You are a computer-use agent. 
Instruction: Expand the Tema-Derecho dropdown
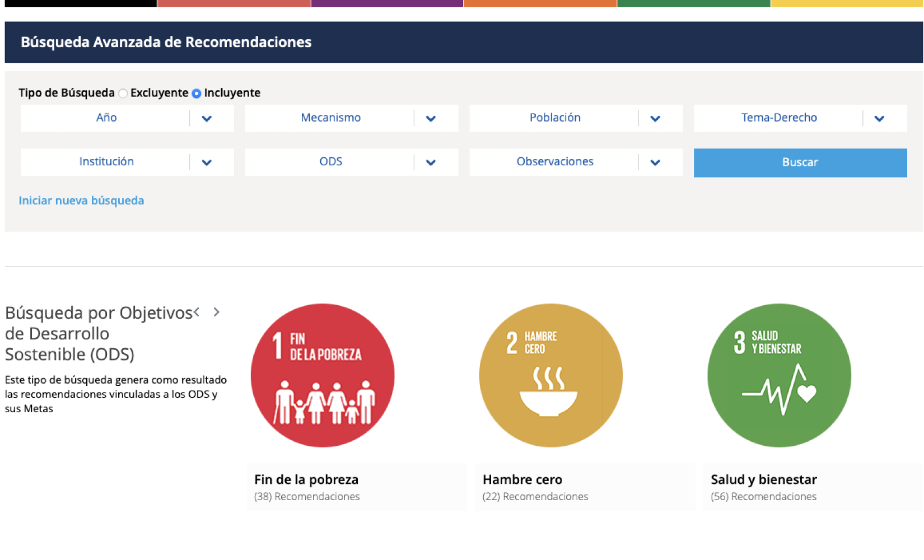tap(800, 118)
